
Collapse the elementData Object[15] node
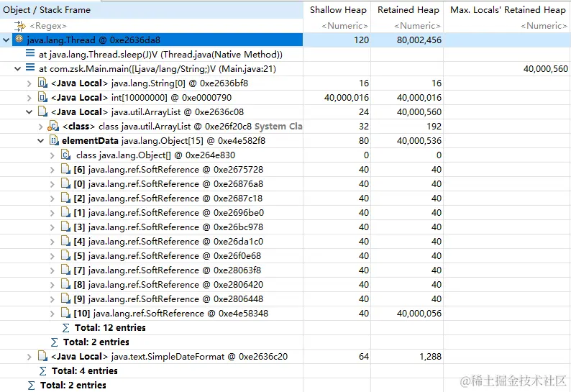coord(41,141)
